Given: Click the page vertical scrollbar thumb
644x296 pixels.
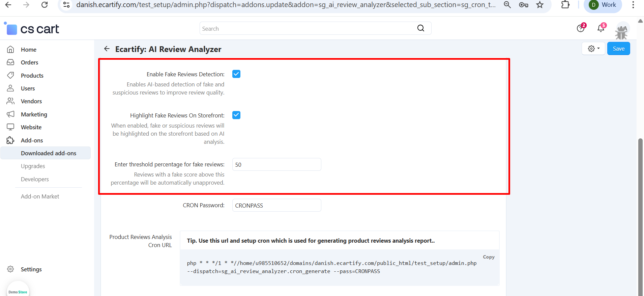Looking at the screenshot, I should (x=640, y=216).
